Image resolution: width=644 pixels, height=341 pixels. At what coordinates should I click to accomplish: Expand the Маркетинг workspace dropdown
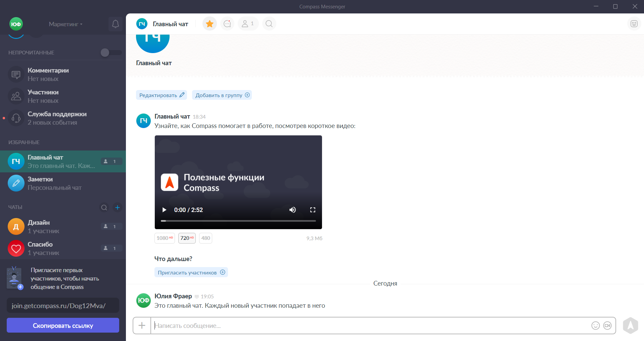65,24
